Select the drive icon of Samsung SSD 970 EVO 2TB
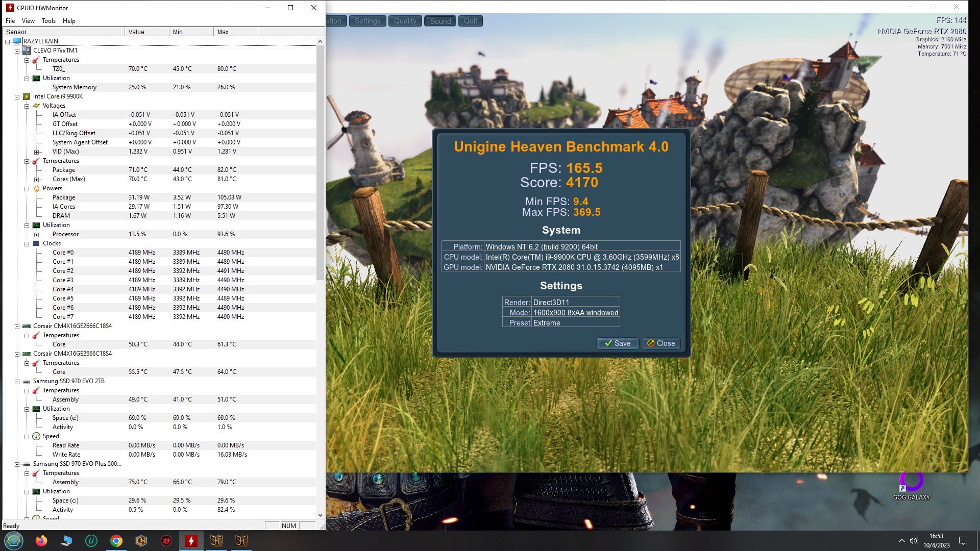This screenshot has height=551, width=980. coord(27,381)
